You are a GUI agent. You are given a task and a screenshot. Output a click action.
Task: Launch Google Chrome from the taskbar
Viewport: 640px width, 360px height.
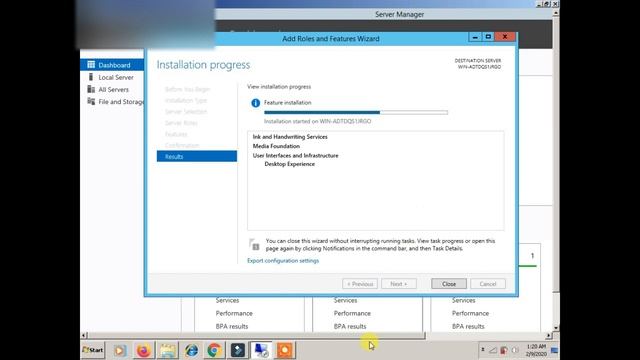(x=214, y=350)
